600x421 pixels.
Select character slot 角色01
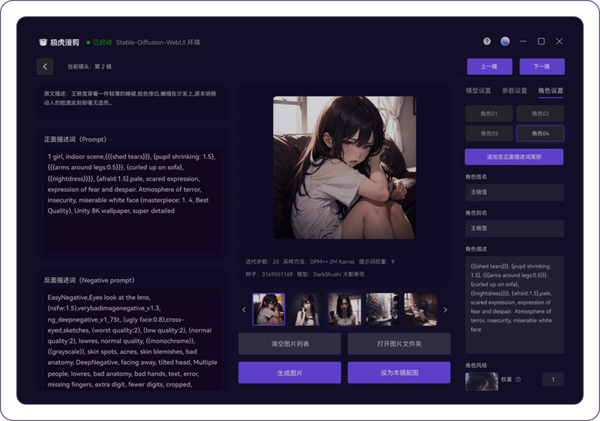pyautogui.click(x=489, y=113)
